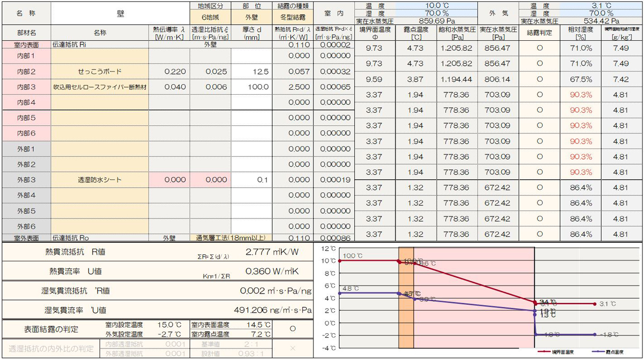This screenshot has height=360, width=644.
Task: Select the 吹込用セルロースファイバー断熱材 cell
Action: 100,87
